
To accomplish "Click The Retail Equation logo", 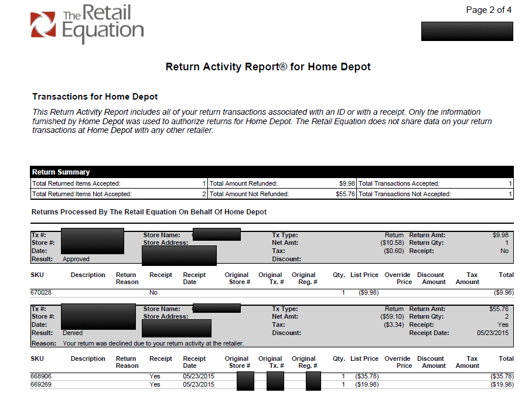I will point(87,25).
